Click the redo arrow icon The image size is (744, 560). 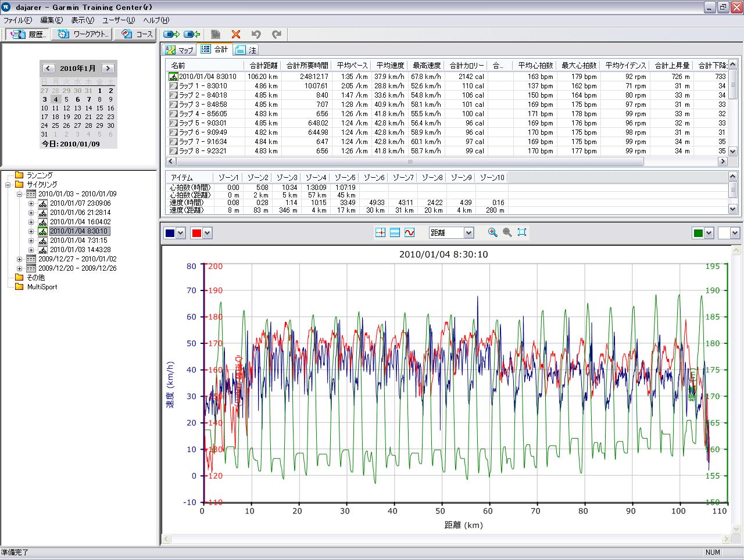277,34
